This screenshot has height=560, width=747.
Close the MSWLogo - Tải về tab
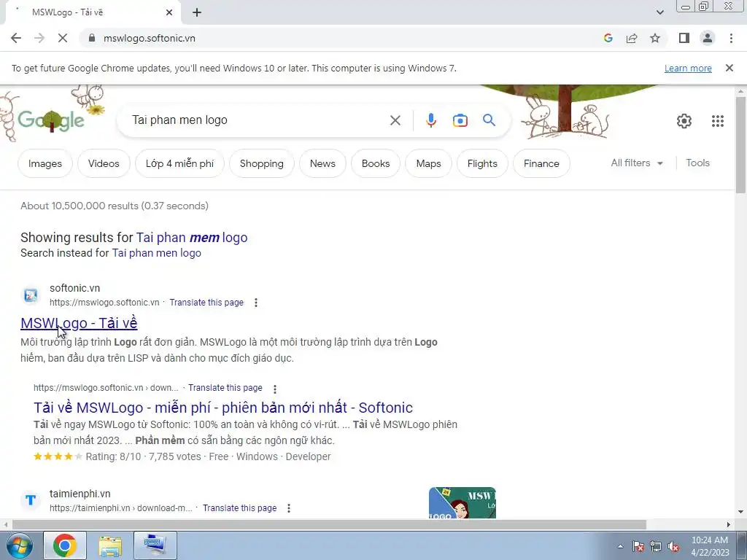169,12
